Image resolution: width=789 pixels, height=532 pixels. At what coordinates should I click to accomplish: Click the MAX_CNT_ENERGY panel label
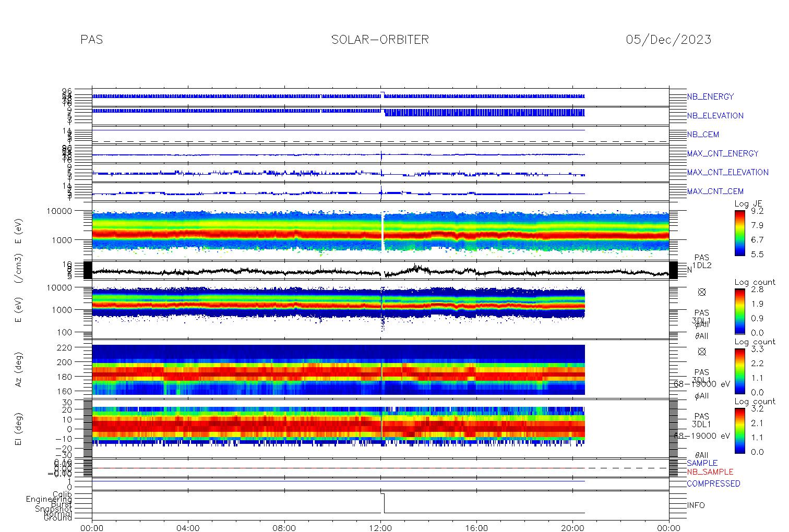pyautogui.click(x=723, y=153)
